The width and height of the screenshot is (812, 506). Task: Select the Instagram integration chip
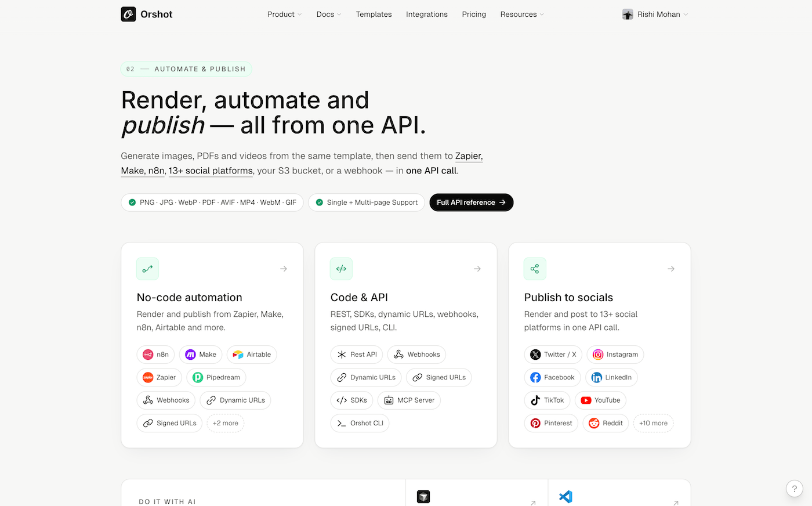pyautogui.click(x=615, y=355)
